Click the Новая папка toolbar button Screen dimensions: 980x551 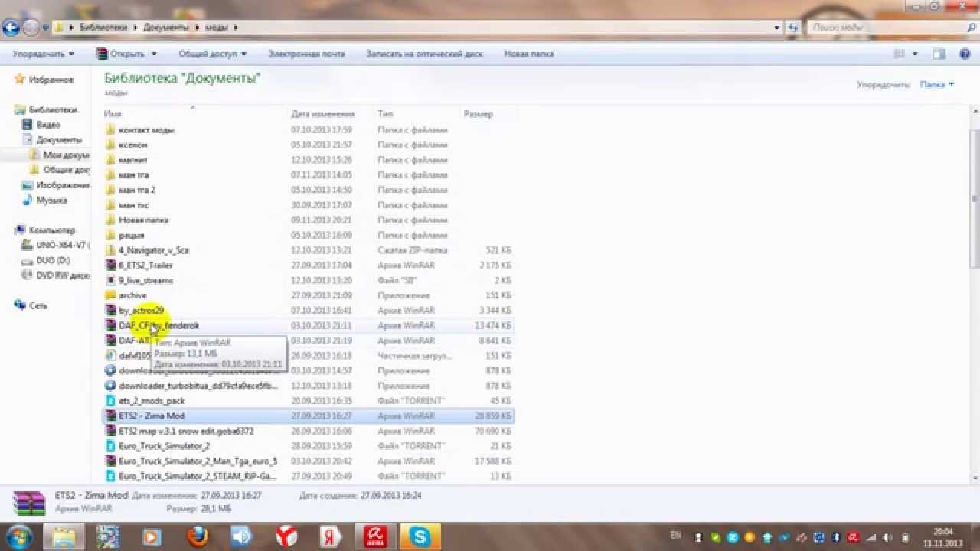[529, 54]
